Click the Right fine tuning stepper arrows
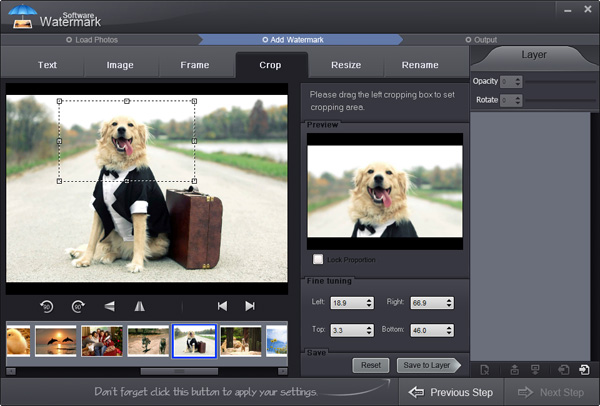Image resolution: width=600 pixels, height=406 pixels. click(x=449, y=303)
